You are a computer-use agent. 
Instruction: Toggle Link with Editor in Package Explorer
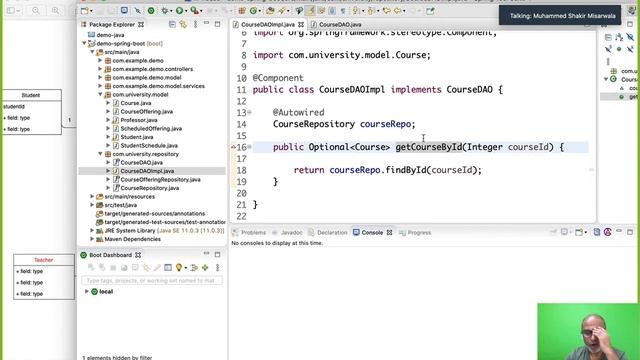pyautogui.click(x=183, y=24)
